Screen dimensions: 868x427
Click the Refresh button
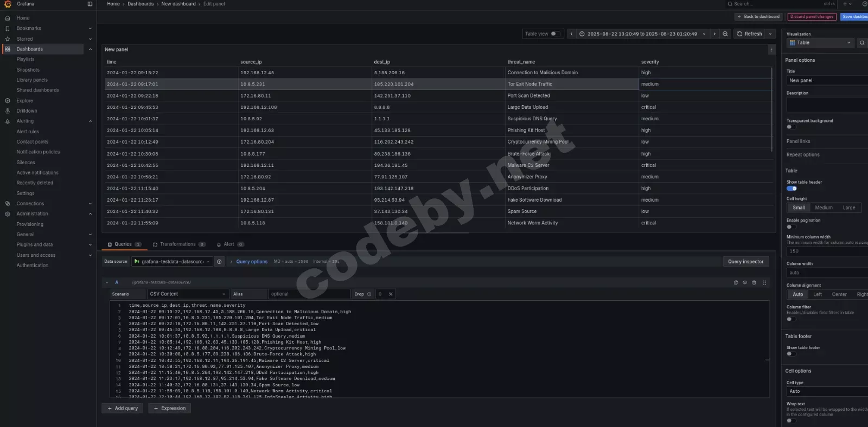point(750,34)
